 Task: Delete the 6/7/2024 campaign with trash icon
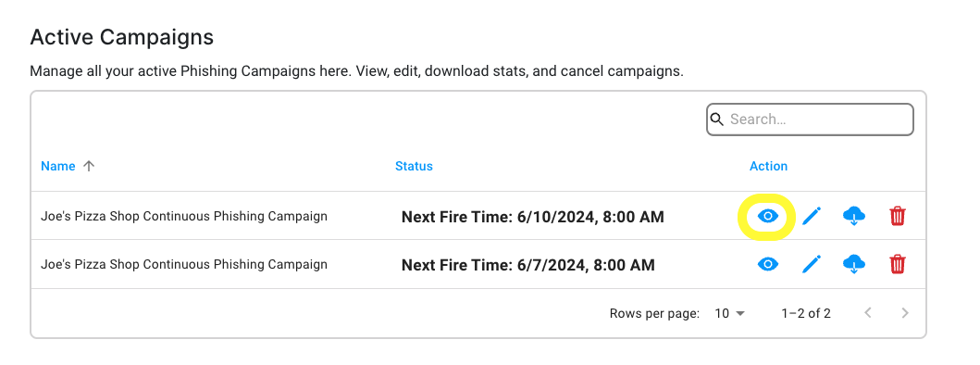coord(898,265)
